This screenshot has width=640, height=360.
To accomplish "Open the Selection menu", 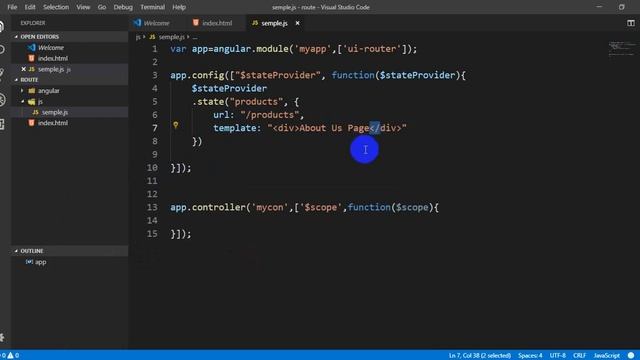I will click(56, 7).
